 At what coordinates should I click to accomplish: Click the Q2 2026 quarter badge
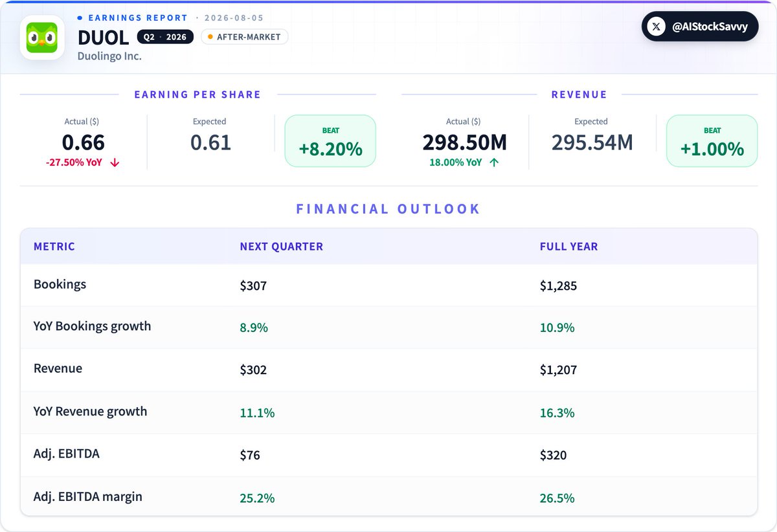[x=165, y=37]
